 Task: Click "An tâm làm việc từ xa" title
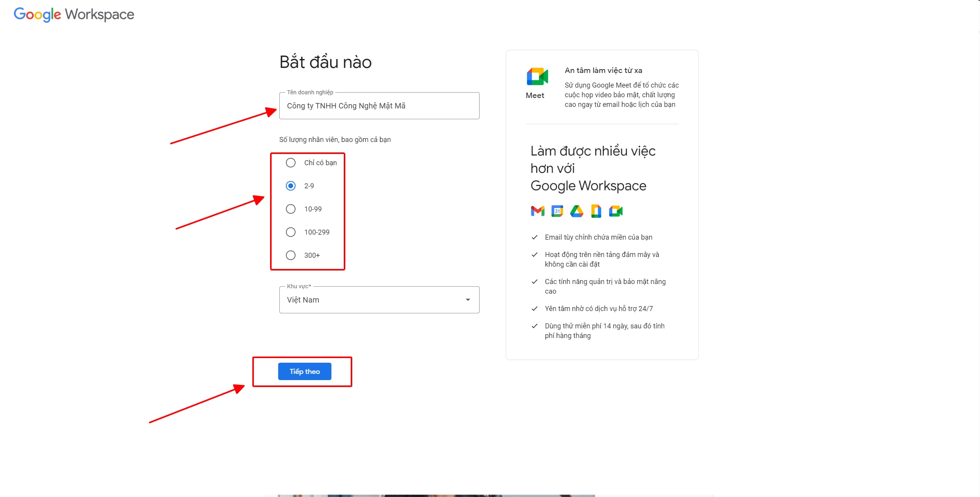point(603,71)
